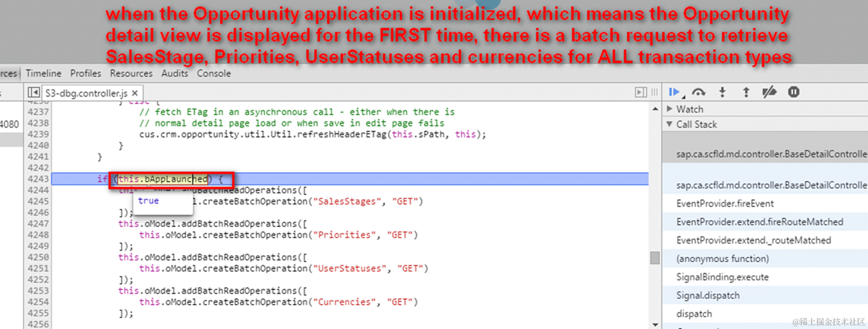Image resolution: width=868 pixels, height=329 pixels.
Task: Close the S3-dbg.controller.js tab
Action: [135, 93]
